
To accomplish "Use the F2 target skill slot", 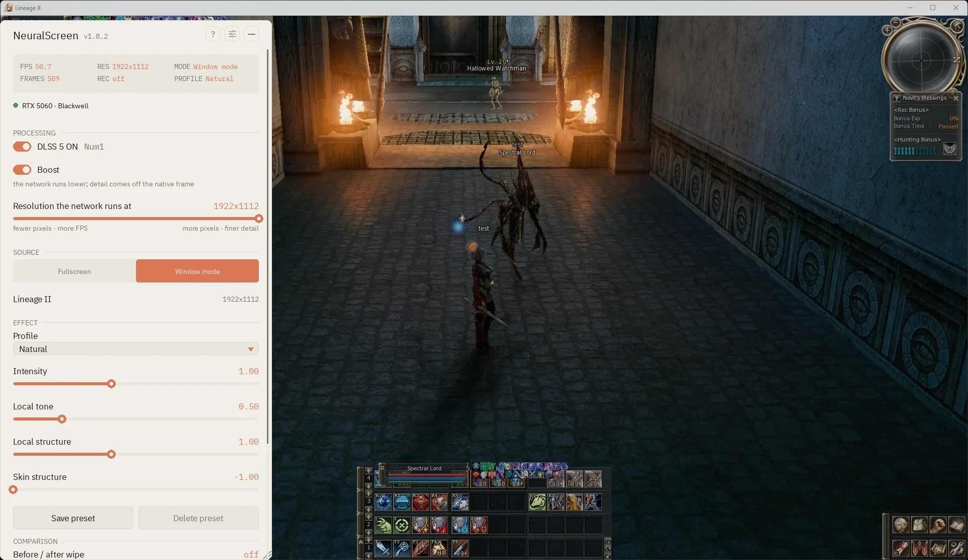I will (x=402, y=548).
